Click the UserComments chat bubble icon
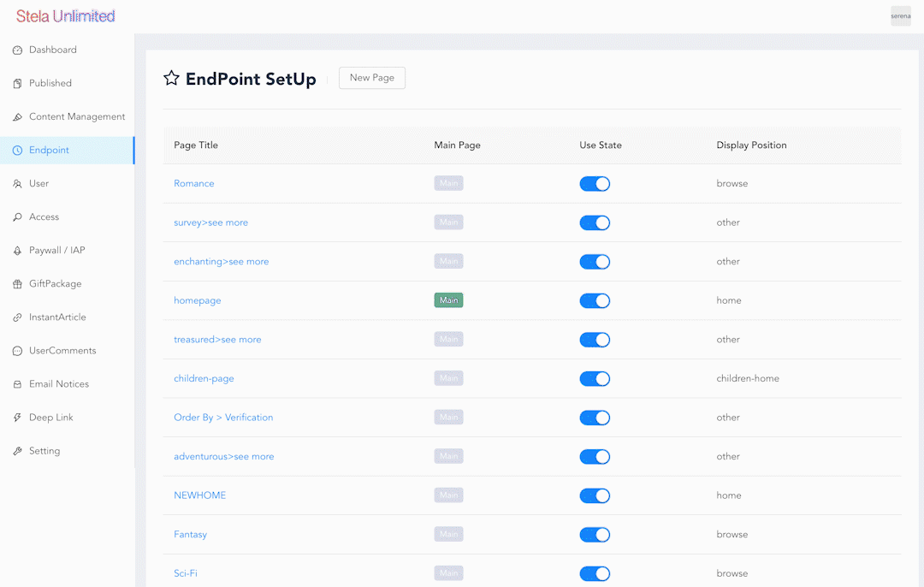924x587 pixels. click(x=17, y=351)
